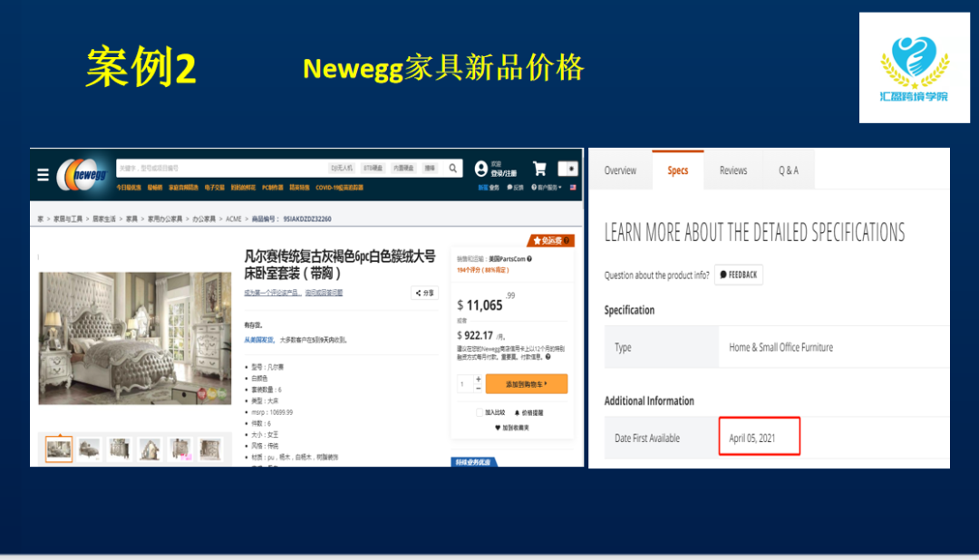
Task: Click the 添加到购物车 add to cart button
Action: pyautogui.click(x=527, y=384)
